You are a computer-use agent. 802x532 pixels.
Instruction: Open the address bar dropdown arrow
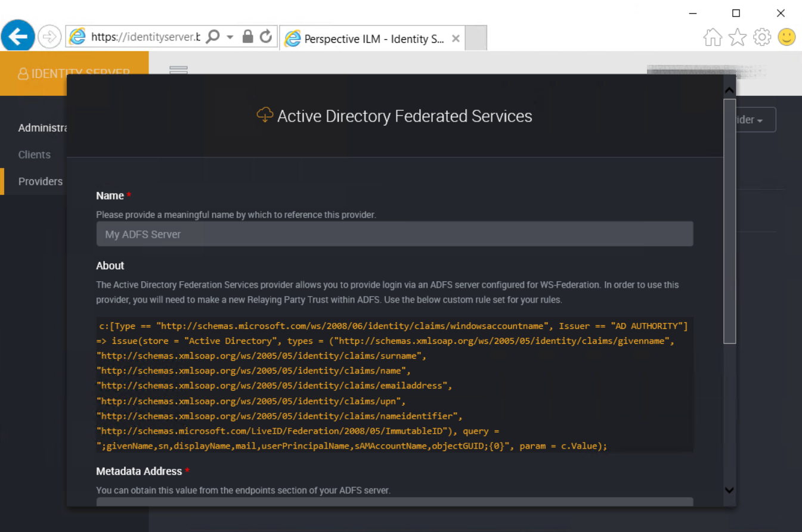tap(230, 38)
